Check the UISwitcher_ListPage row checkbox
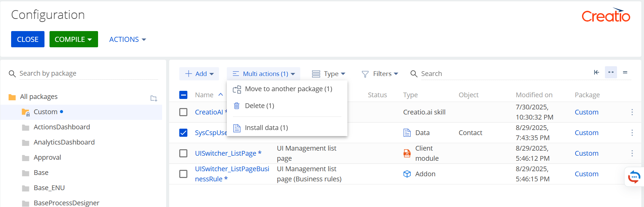The height and width of the screenshot is (207, 644). click(x=183, y=153)
